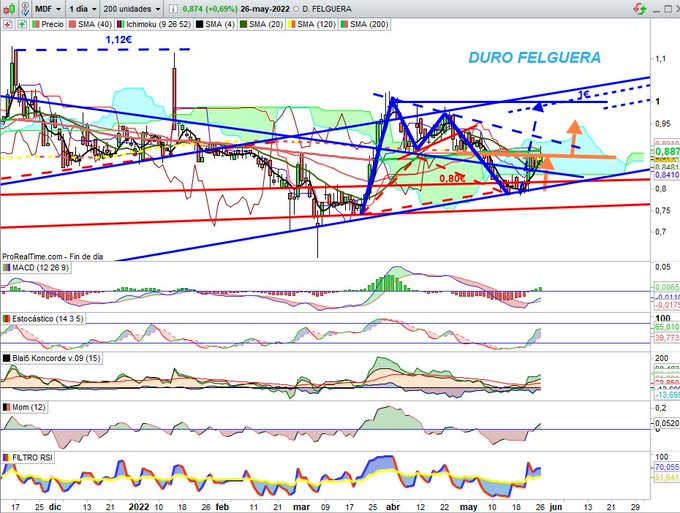Viewport: 680px width, 513px height.
Task: Click 'abr' on the time axis
Action: tap(392, 506)
